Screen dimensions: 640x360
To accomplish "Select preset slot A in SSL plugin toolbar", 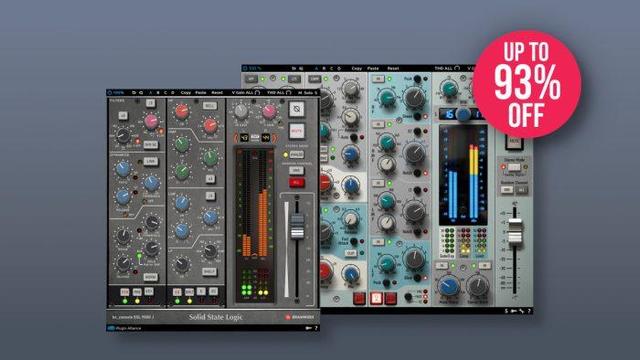I will click(x=151, y=93).
